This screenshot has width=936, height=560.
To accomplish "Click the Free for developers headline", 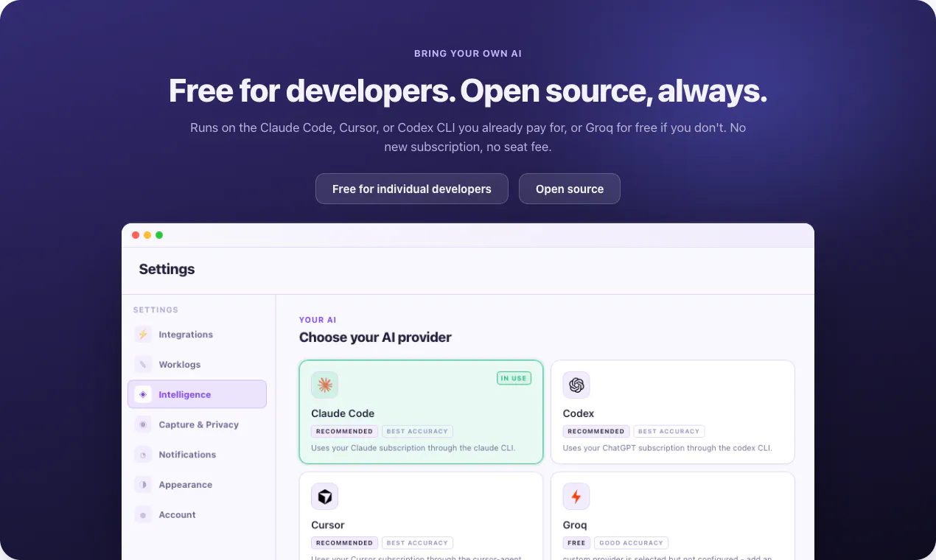I will tap(468, 91).
